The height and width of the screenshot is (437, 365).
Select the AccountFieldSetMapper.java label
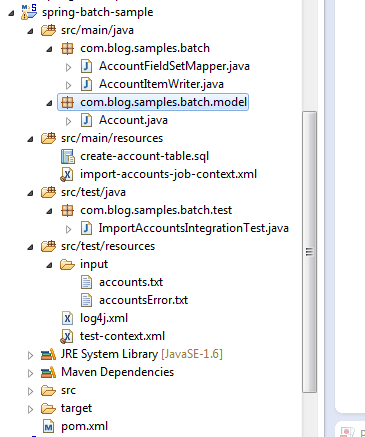click(x=174, y=66)
